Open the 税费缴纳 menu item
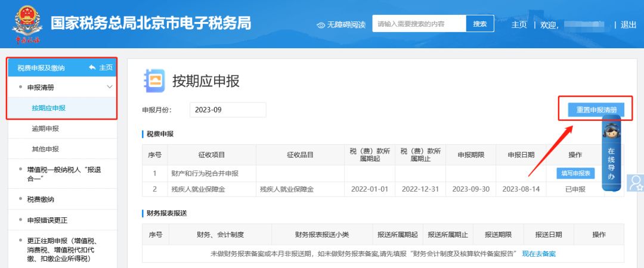Viewport: 644px width, 268px height. pyautogui.click(x=45, y=199)
